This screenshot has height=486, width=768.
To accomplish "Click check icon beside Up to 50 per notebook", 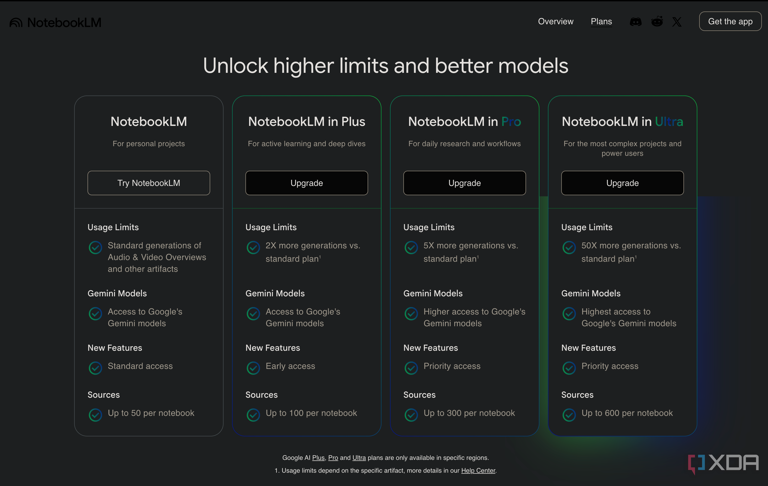I will click(95, 414).
